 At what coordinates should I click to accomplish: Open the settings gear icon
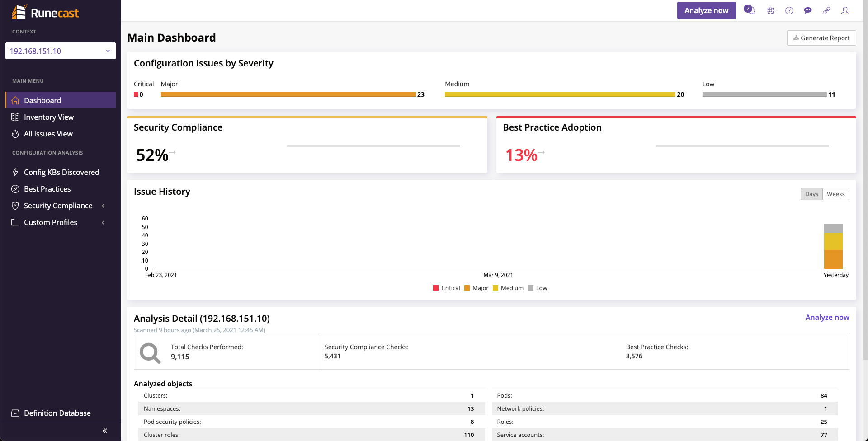coord(770,10)
